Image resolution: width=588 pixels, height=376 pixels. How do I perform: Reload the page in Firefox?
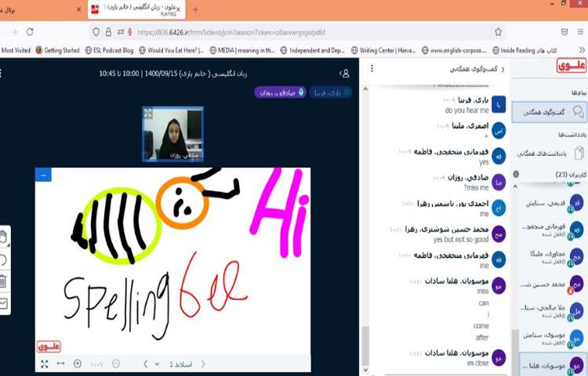tap(30, 32)
